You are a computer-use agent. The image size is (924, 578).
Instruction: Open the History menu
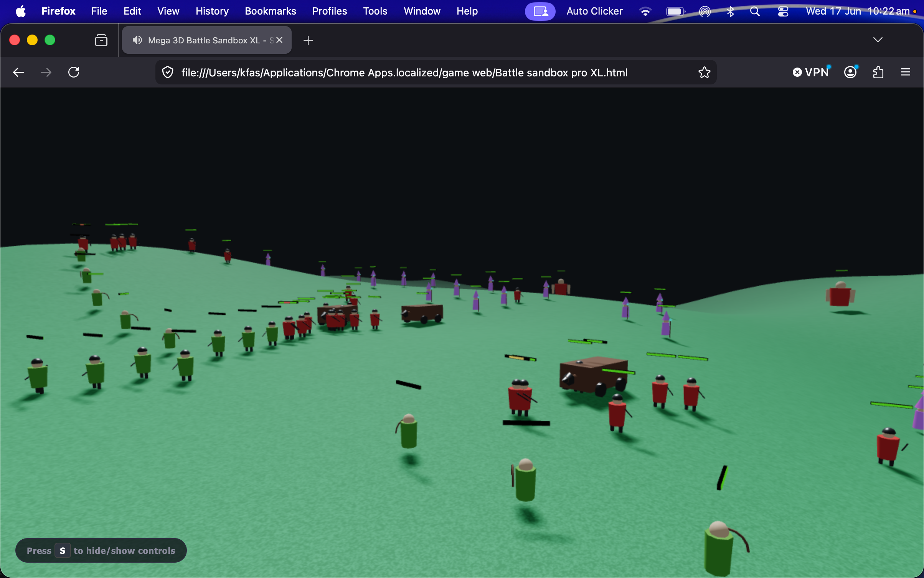(212, 11)
